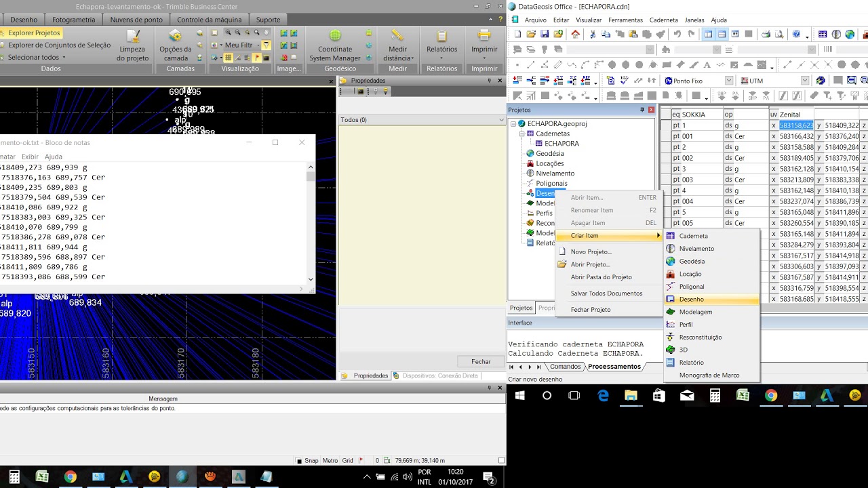Click the Caderneta grid icon in DataGeosis toolbar
This screenshot has height=488, width=868.
pos(823,34)
